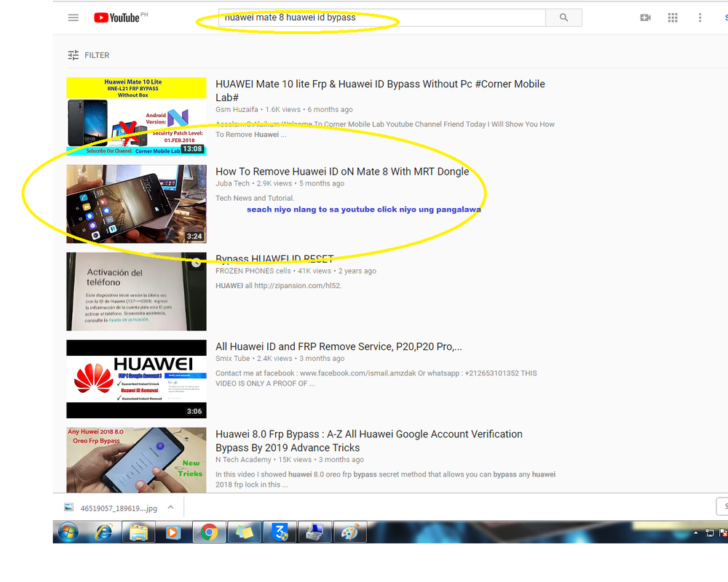
Task: Click the create video camera icon
Action: point(645,17)
